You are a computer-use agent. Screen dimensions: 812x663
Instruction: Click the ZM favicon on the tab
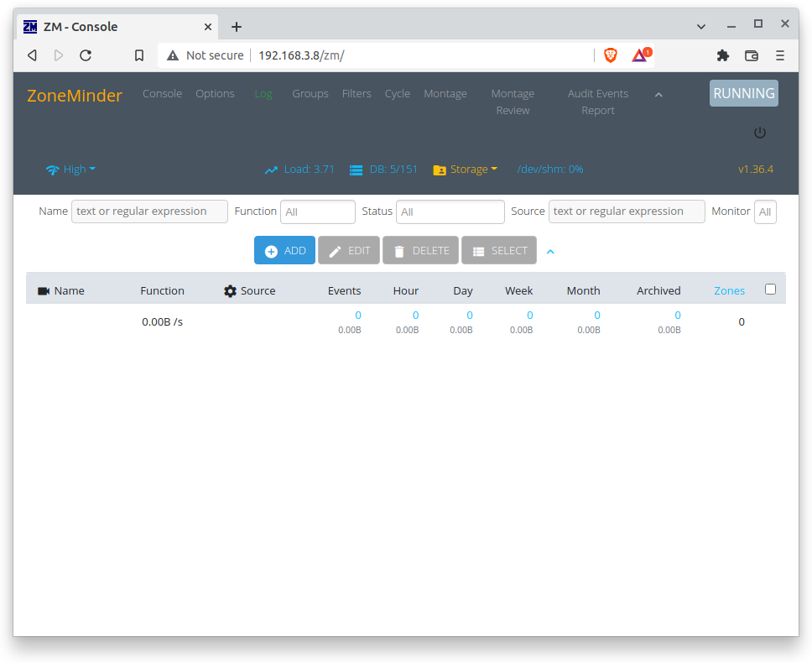coord(30,26)
